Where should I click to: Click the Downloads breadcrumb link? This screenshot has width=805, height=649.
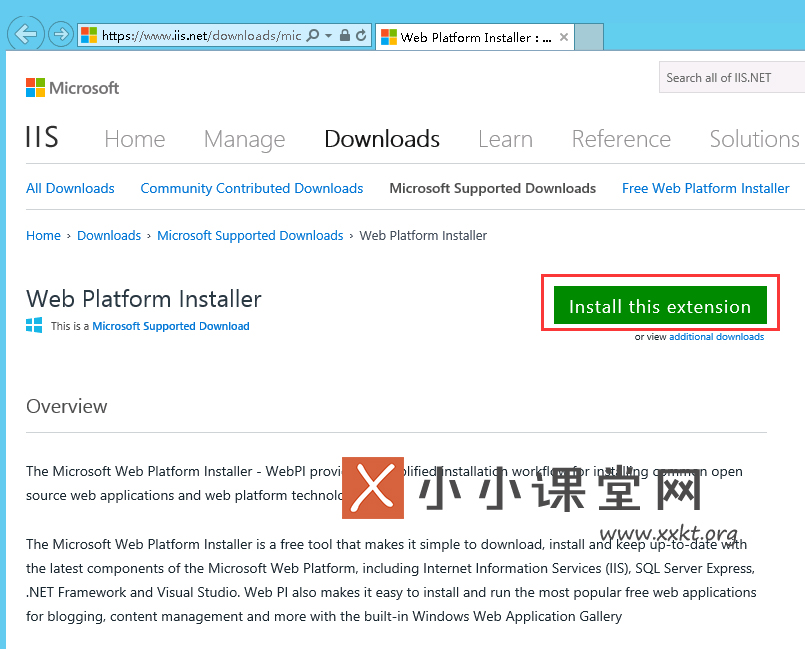[109, 236]
